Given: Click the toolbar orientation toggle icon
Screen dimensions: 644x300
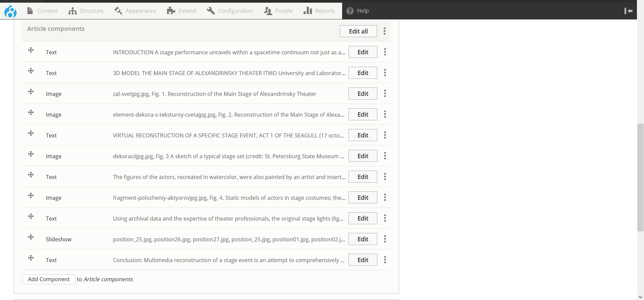Looking at the screenshot, I should [628, 11].
